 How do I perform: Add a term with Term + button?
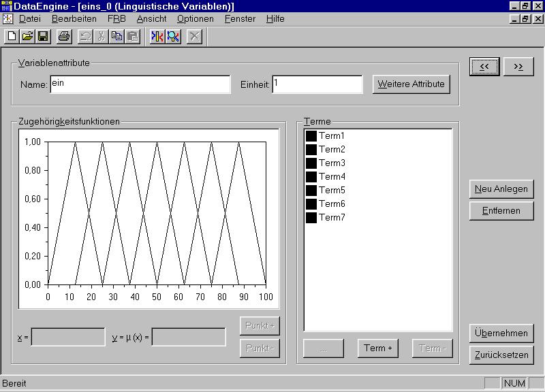pos(377,348)
